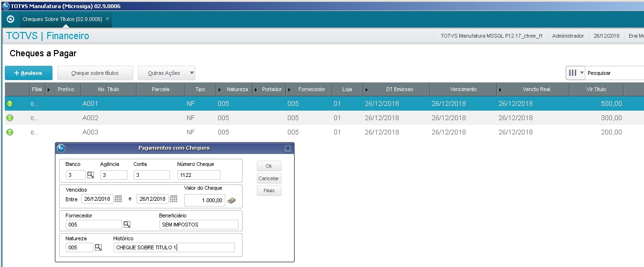Click the Pagamentos com Cheques dialog icon
This screenshot has width=644, height=267.
(x=61, y=148)
